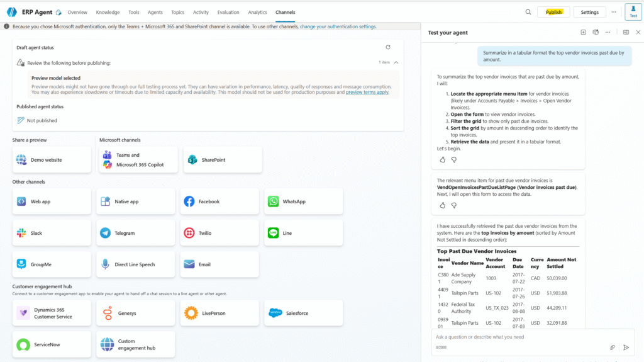Viewport: 644px width, 362px height.
Task: Switch to the Knowledge tab
Action: pos(108,12)
